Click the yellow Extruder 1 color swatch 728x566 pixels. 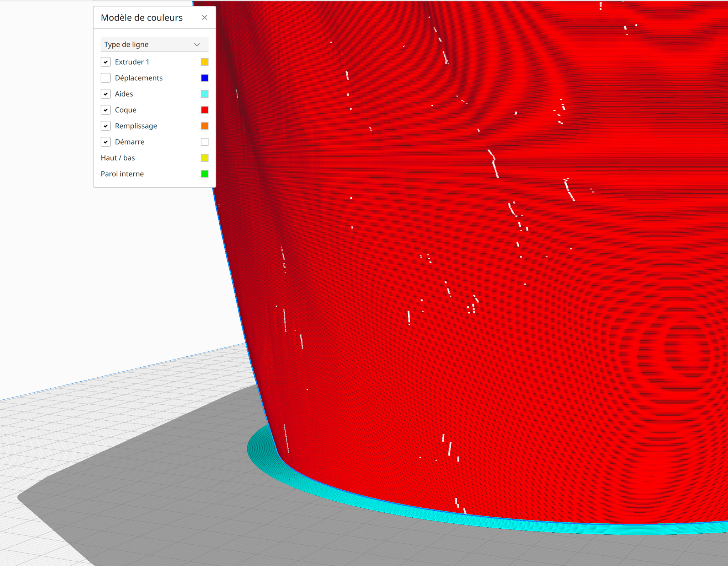(204, 62)
